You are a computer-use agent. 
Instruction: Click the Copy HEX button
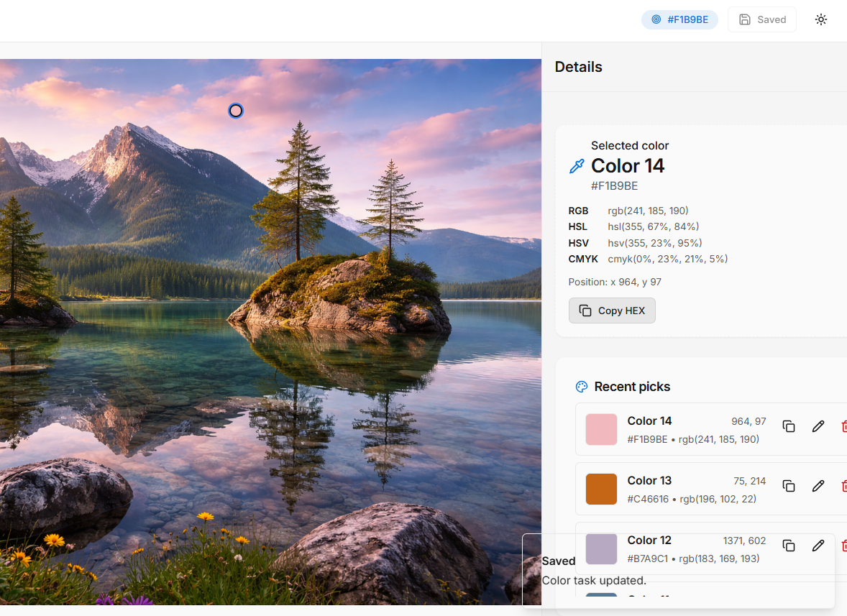pos(612,311)
